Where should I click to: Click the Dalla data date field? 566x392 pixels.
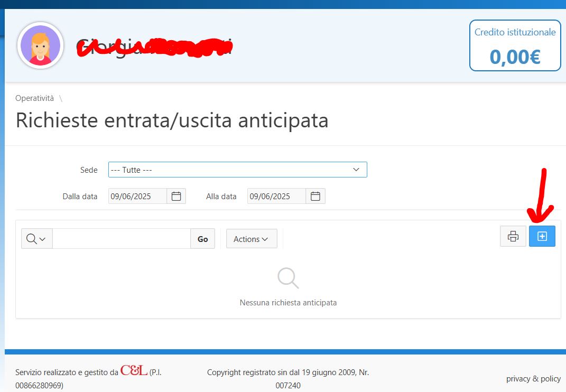[x=137, y=196]
